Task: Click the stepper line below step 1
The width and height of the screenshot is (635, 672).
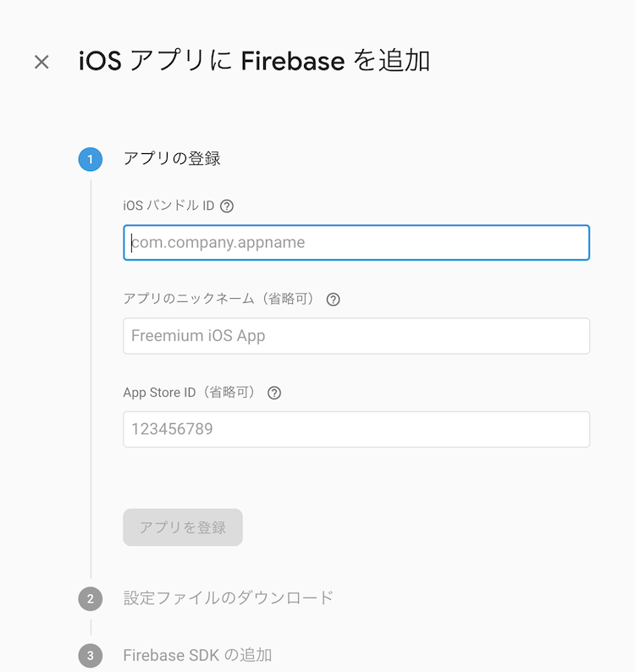Action: click(91, 379)
